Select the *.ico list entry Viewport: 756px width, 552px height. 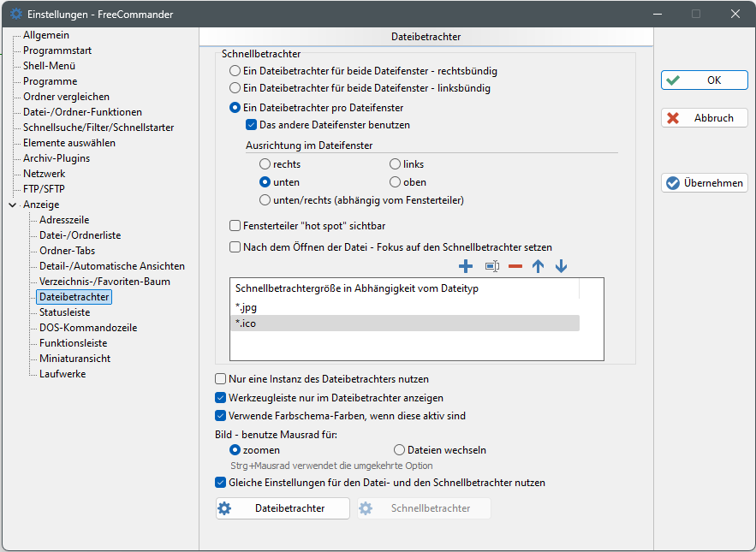coord(405,323)
